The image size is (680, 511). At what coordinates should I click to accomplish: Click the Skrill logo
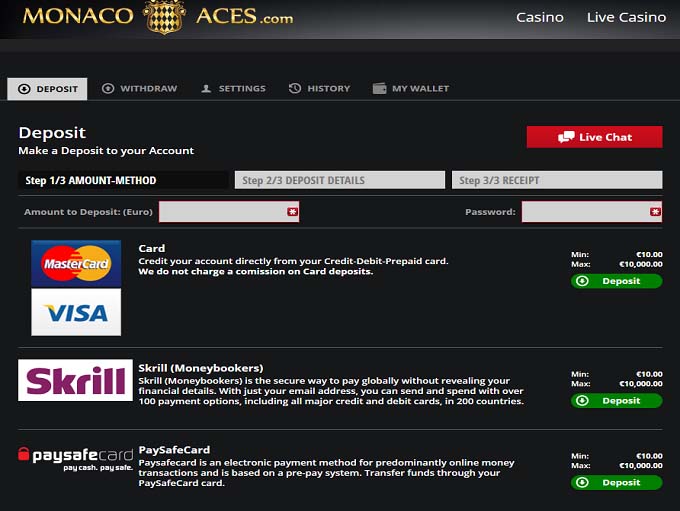75,381
